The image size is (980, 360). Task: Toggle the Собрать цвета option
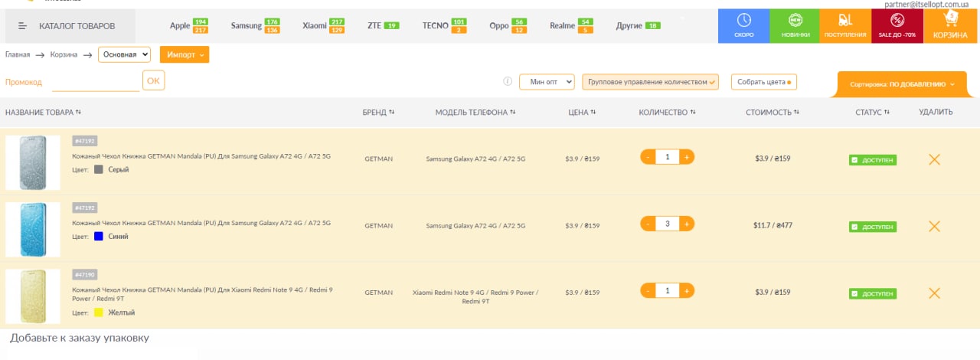(763, 82)
